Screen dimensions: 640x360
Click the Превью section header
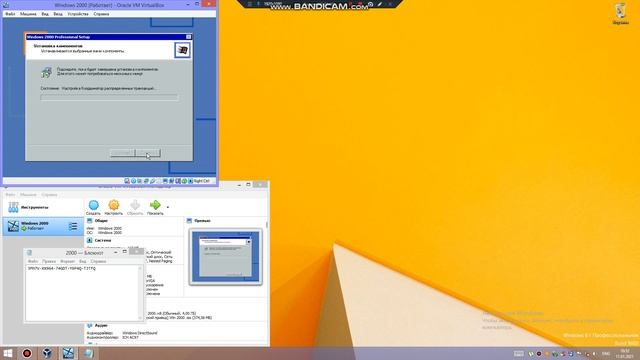pyautogui.click(x=202, y=220)
